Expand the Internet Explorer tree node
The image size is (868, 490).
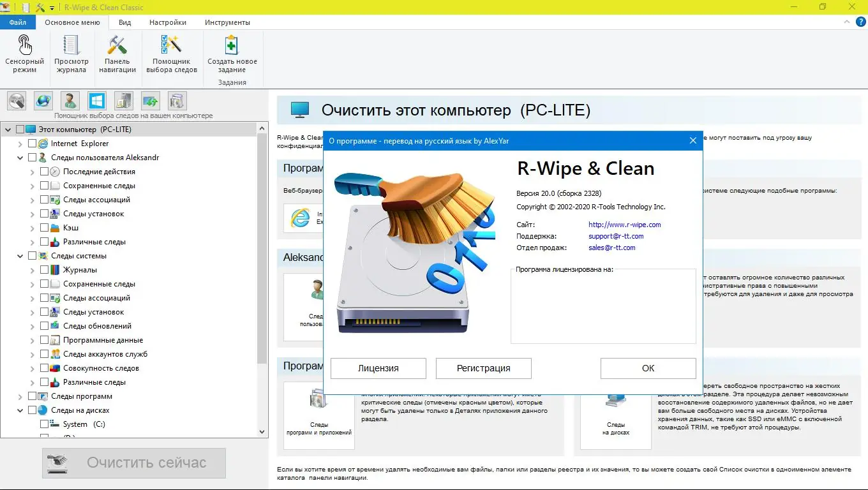(20, 144)
